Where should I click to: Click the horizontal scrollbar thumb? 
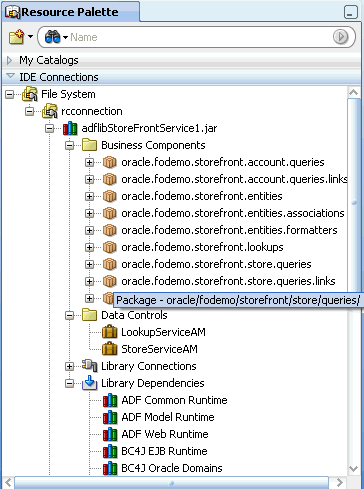click(x=171, y=483)
